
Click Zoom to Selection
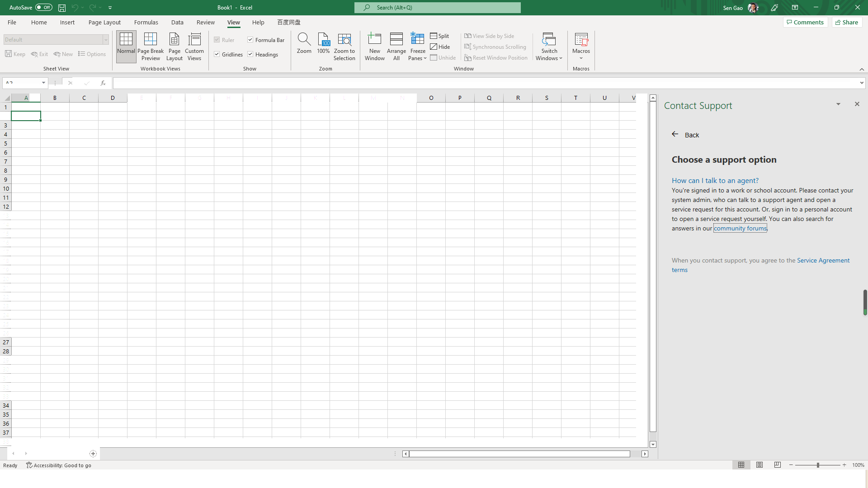coord(344,47)
